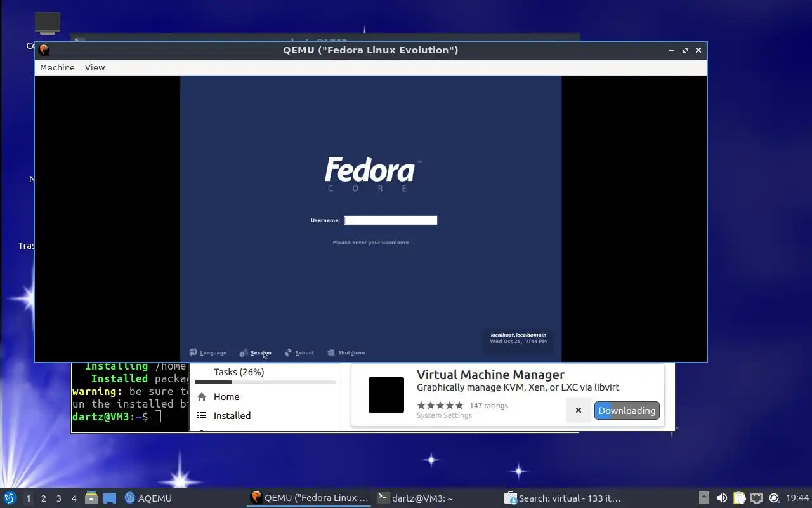
Task: Click the Reboot icon on Fedora login
Action: (289, 352)
